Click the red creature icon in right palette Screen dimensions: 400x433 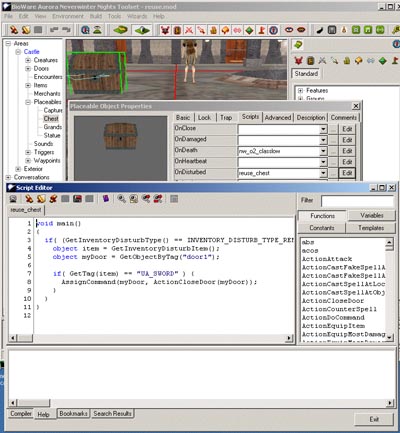298,61
